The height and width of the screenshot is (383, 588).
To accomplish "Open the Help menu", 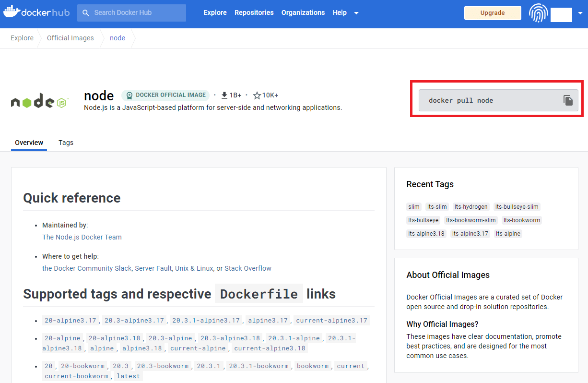I will point(340,12).
